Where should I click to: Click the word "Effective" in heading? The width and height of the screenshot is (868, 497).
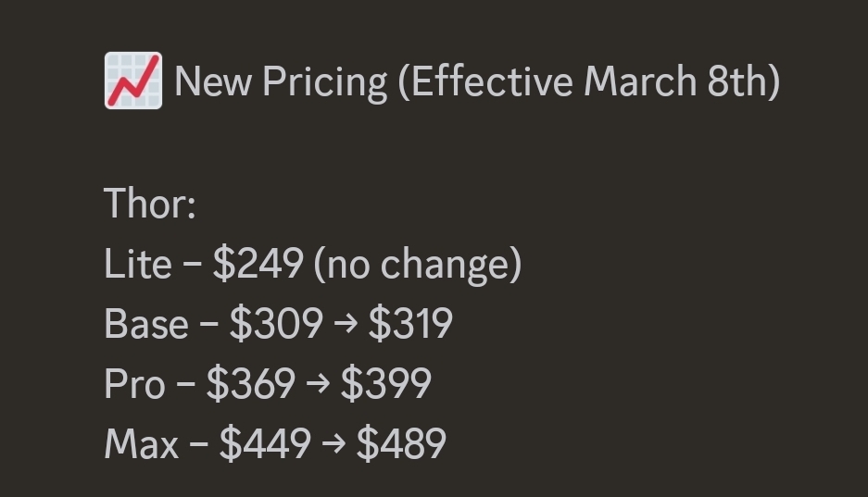click(492, 81)
